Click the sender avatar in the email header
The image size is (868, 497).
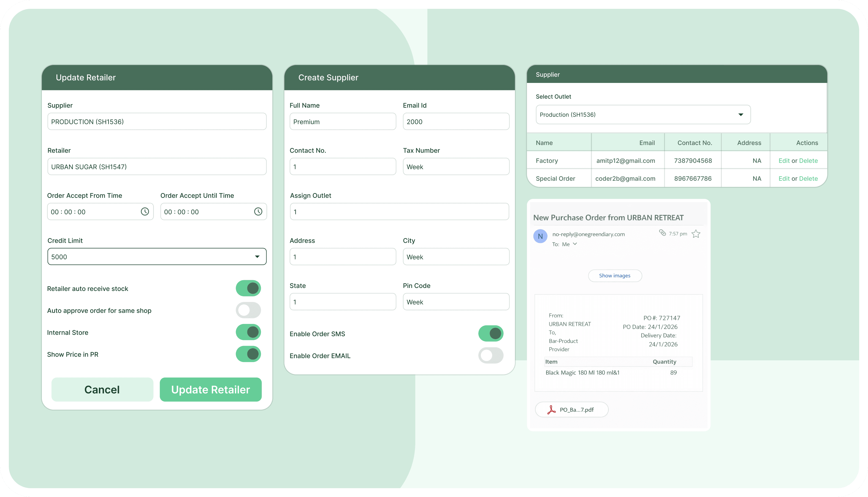coord(540,236)
